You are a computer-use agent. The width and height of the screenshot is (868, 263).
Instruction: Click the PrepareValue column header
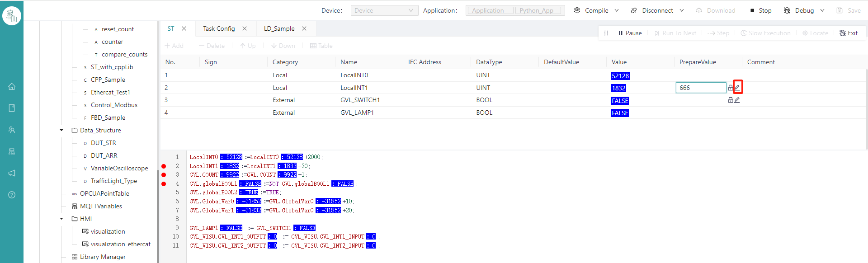(698, 62)
